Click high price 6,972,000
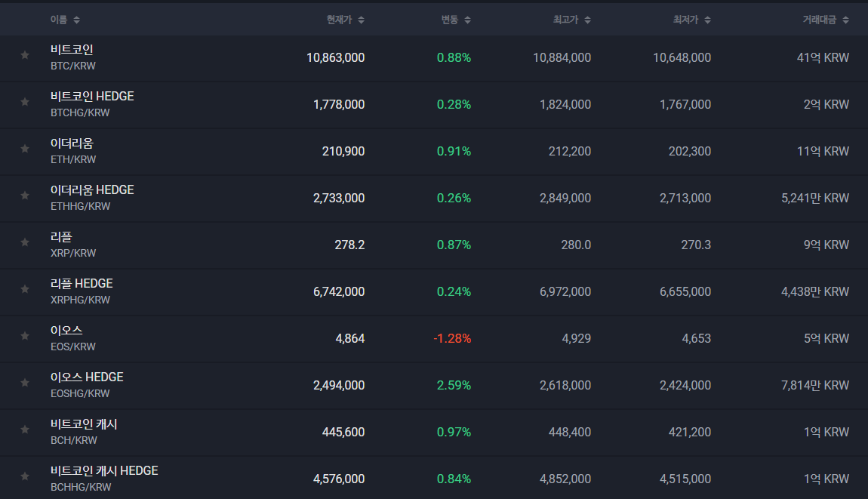868x499 pixels. (565, 292)
